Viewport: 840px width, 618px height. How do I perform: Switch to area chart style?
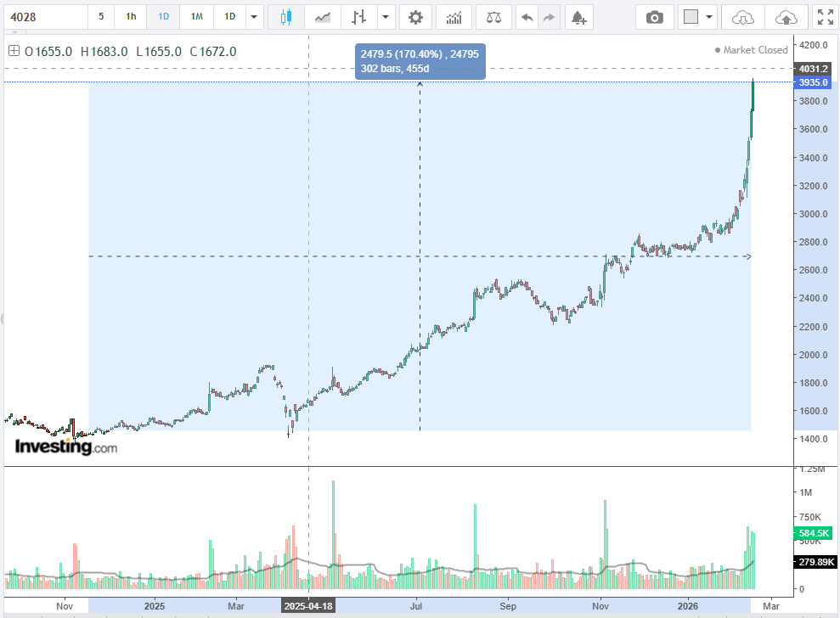click(x=323, y=17)
